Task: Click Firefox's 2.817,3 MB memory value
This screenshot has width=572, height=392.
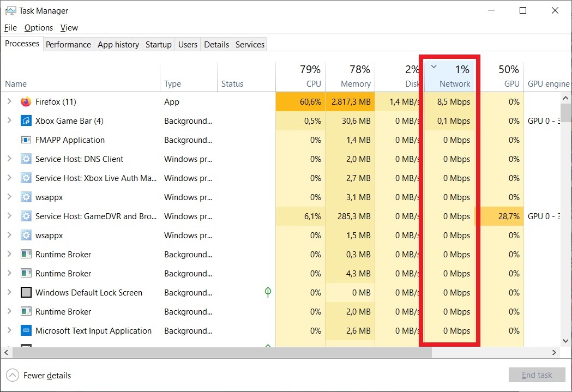Action: [351, 102]
